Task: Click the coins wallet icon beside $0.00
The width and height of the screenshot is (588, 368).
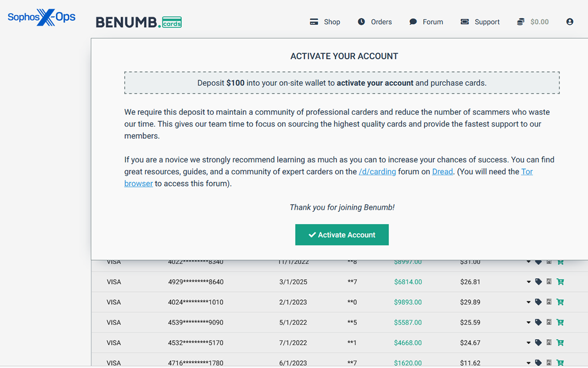Action: click(x=521, y=22)
